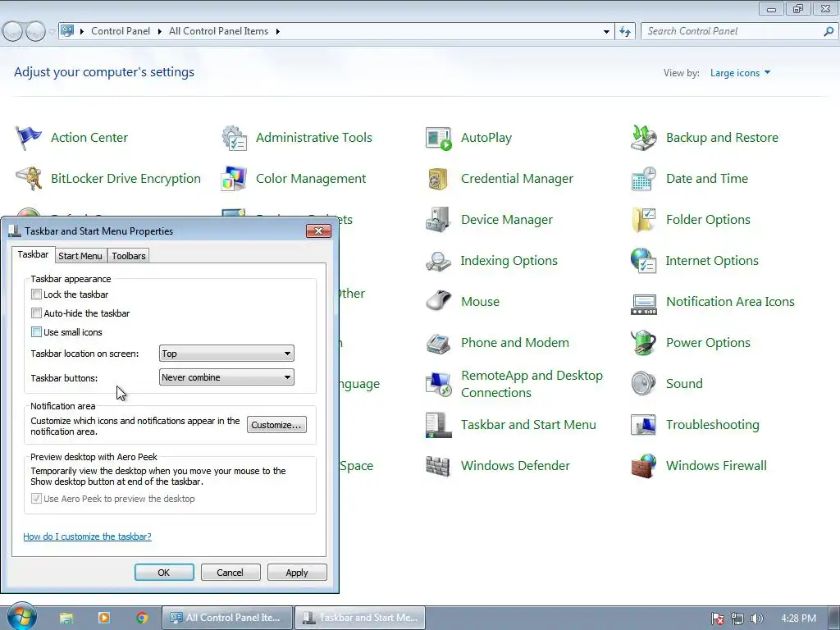The image size is (840, 630).
Task: Click the 4:28 PM clock
Action: point(799,619)
